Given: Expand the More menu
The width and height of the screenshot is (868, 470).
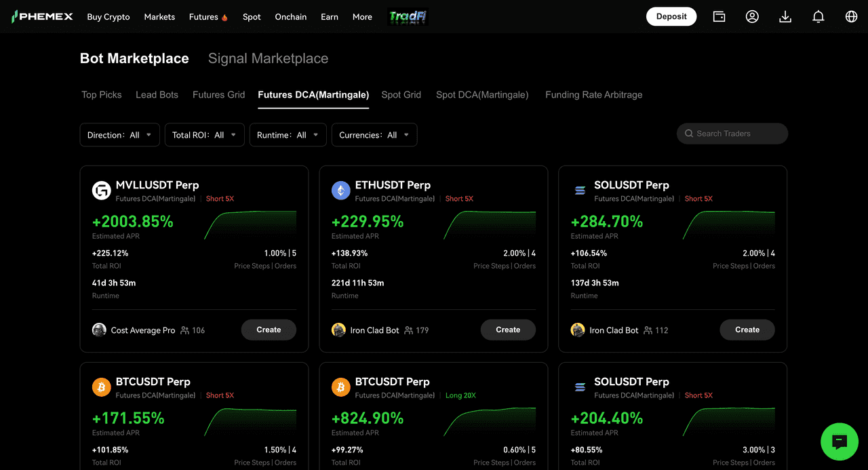Looking at the screenshot, I should tap(362, 17).
